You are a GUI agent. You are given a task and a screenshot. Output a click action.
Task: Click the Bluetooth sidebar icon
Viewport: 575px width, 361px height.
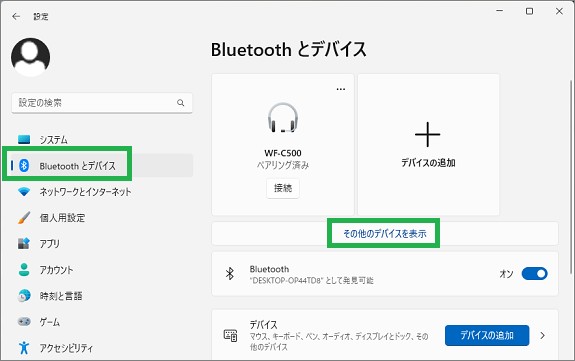click(x=24, y=165)
